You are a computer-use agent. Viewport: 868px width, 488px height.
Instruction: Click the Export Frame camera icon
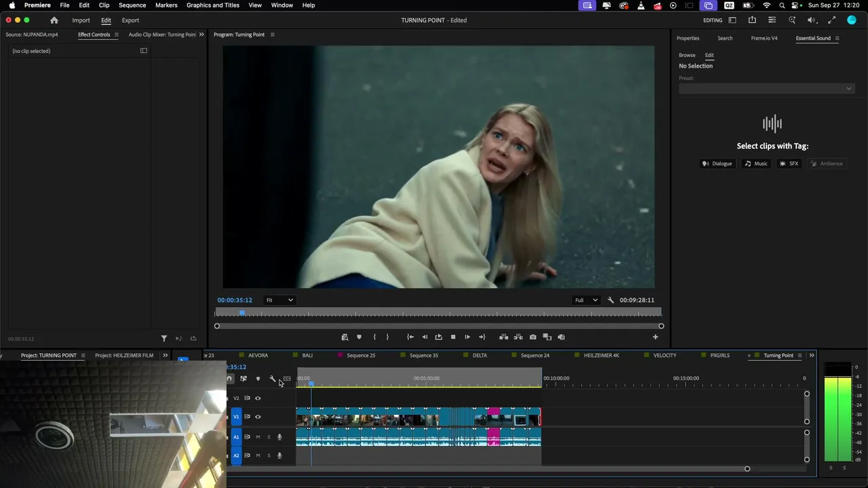coord(533,337)
